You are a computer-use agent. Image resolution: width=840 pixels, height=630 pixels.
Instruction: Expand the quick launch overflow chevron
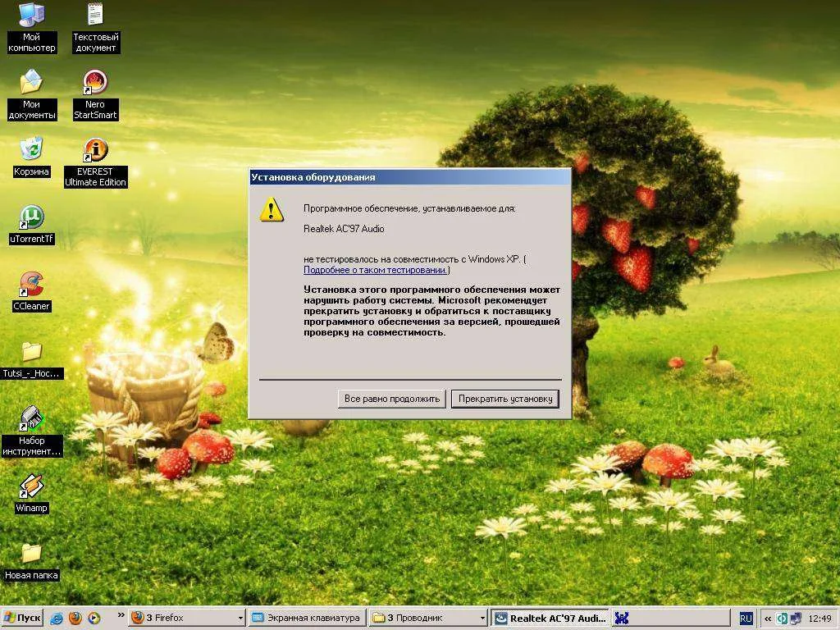click(121, 615)
